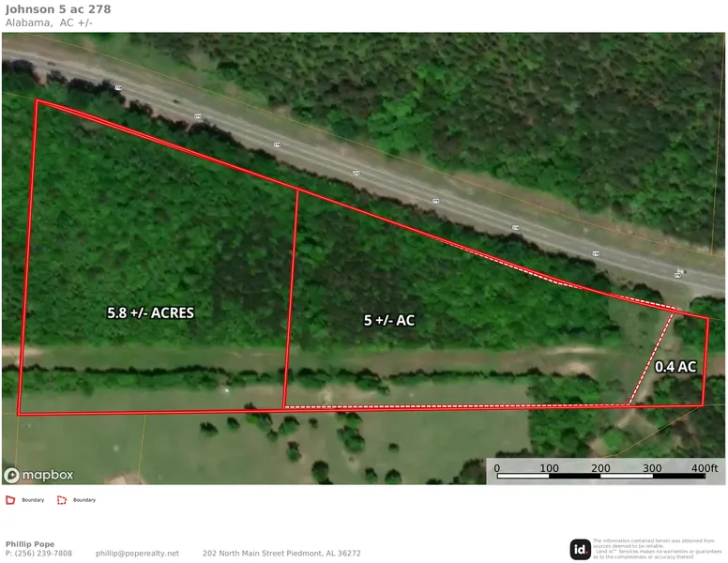Click the 400ft end of scale bar
This screenshot has height=563, width=728.
[705, 468]
